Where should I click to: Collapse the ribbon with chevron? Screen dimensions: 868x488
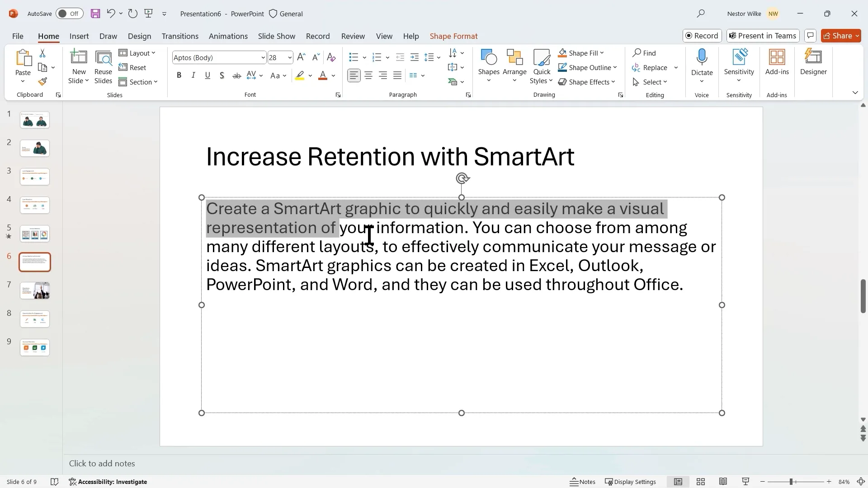pyautogui.click(x=855, y=93)
